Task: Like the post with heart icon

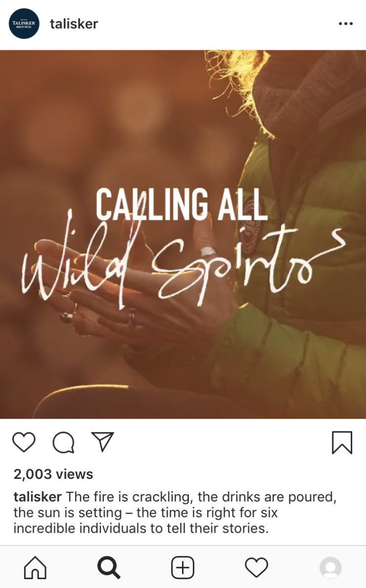Action: (24, 442)
